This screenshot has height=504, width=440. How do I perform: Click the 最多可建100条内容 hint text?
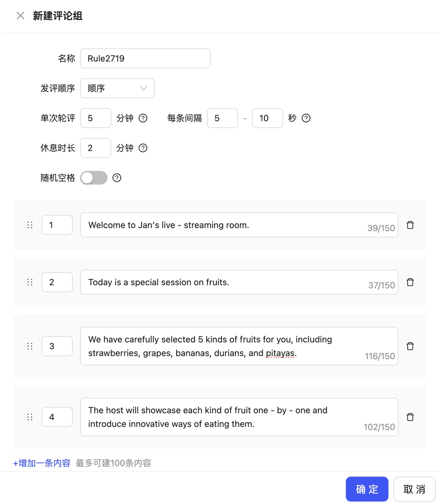(x=113, y=463)
